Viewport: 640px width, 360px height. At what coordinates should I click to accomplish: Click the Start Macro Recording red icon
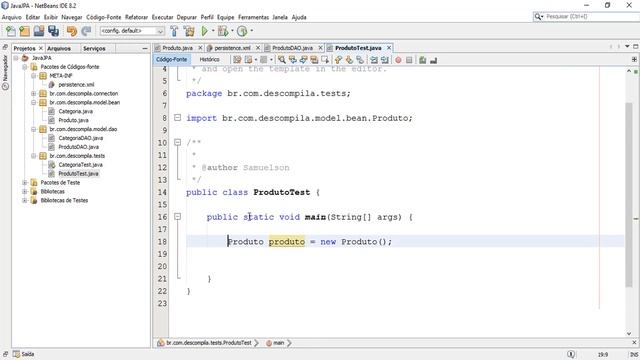[x=398, y=60]
